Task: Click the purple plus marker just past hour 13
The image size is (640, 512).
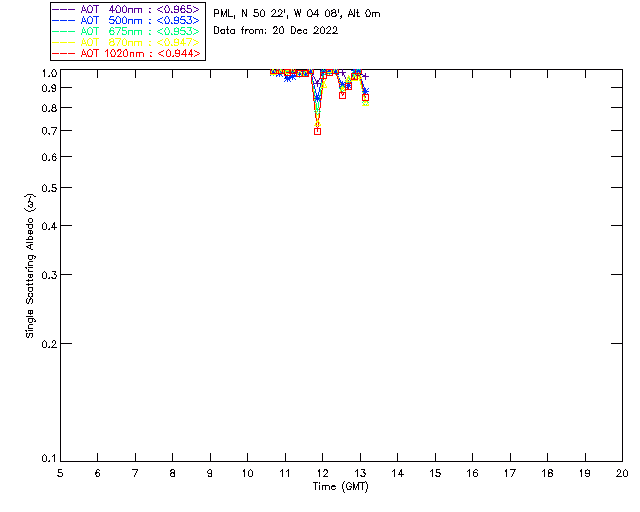Action: click(366, 76)
